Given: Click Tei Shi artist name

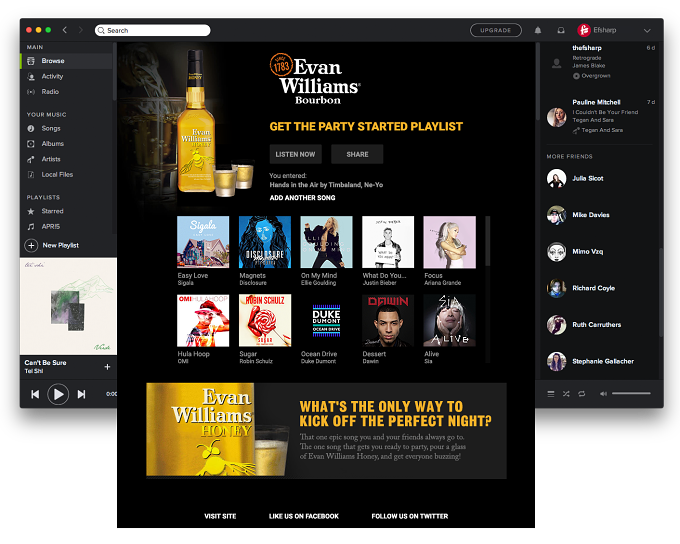Looking at the screenshot, I should click(x=34, y=371).
